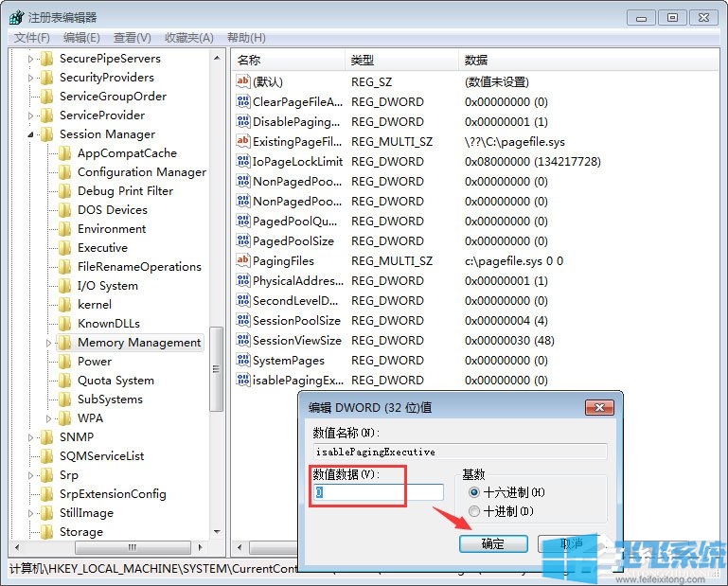This screenshot has width=728, height=586.
Task: Click the 数值数据 input field
Action: pos(379,492)
